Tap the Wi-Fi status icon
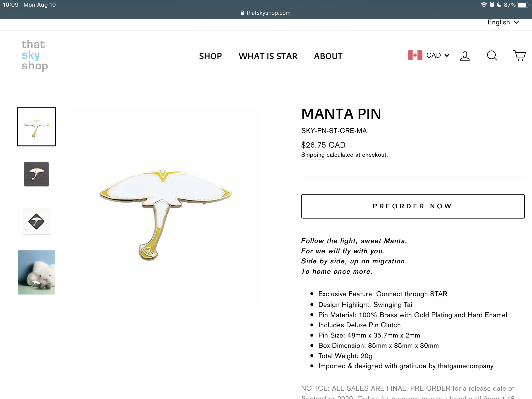Screen dimensions: 532x399 pyautogui.click(x=483, y=5)
